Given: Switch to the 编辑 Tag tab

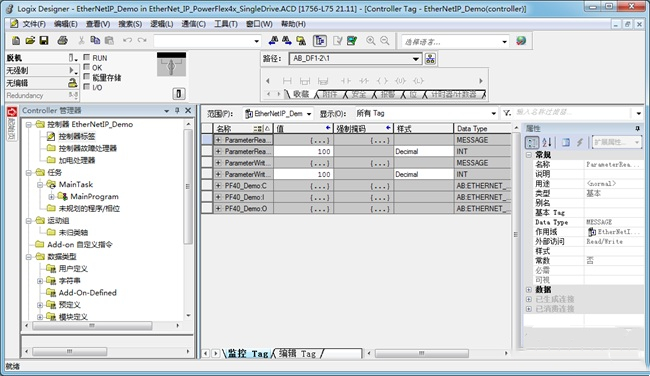Looking at the screenshot, I should [x=297, y=354].
